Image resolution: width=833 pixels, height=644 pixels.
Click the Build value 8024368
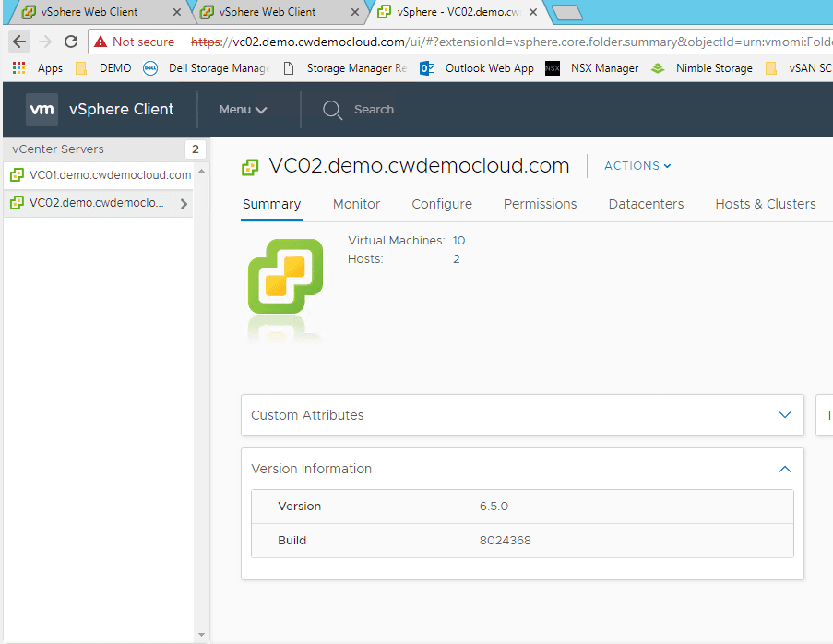click(x=506, y=541)
